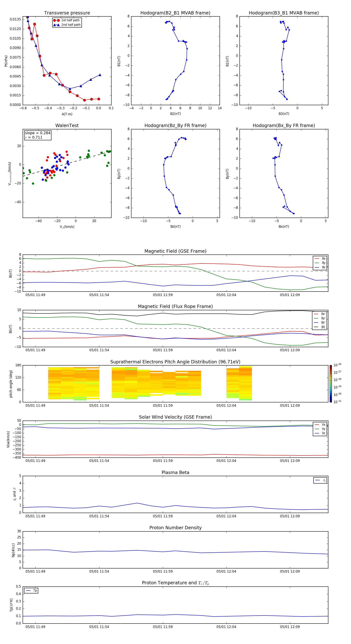
Task: Click the WalenTest plot title
Action: [67, 125]
